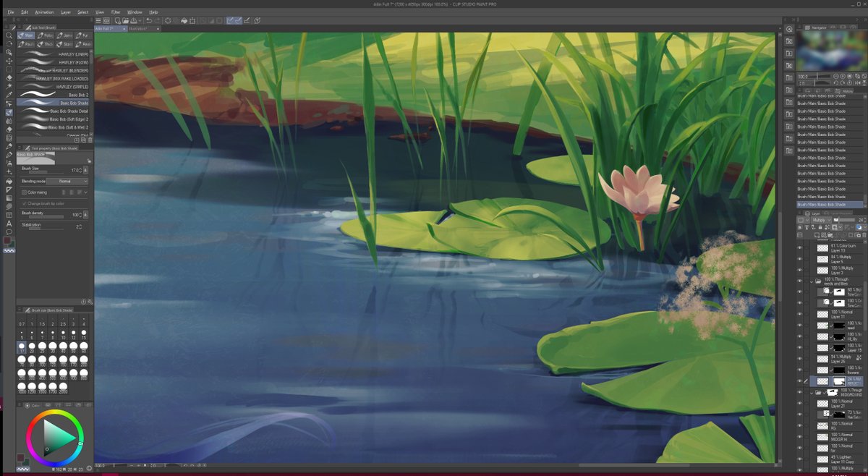
Task: Open the Multiply blend mode dropdown
Action: pos(820,219)
